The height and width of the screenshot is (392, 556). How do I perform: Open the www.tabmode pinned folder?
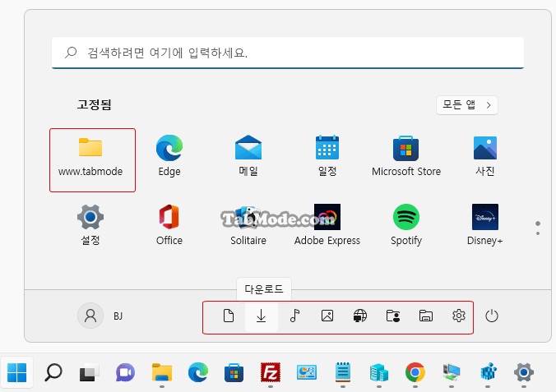tap(90, 157)
